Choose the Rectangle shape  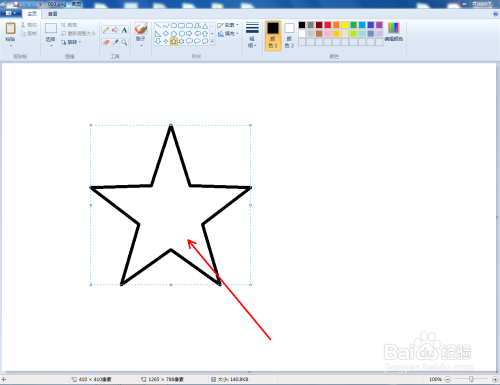(x=181, y=26)
